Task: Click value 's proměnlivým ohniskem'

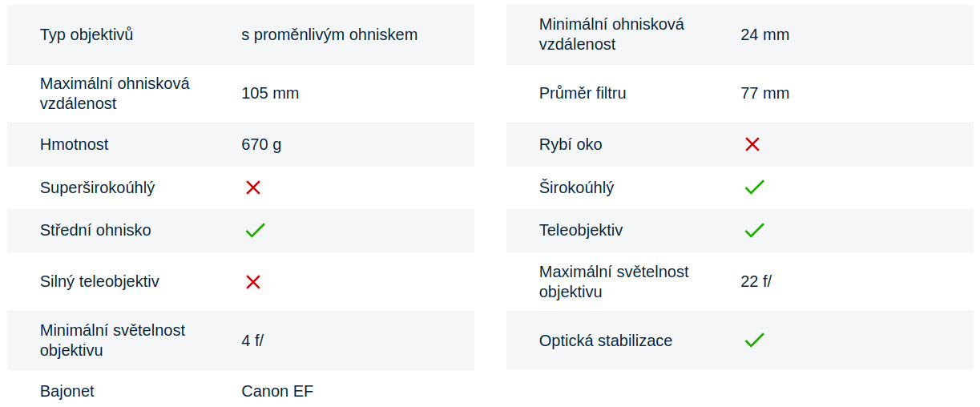Action: point(329,34)
